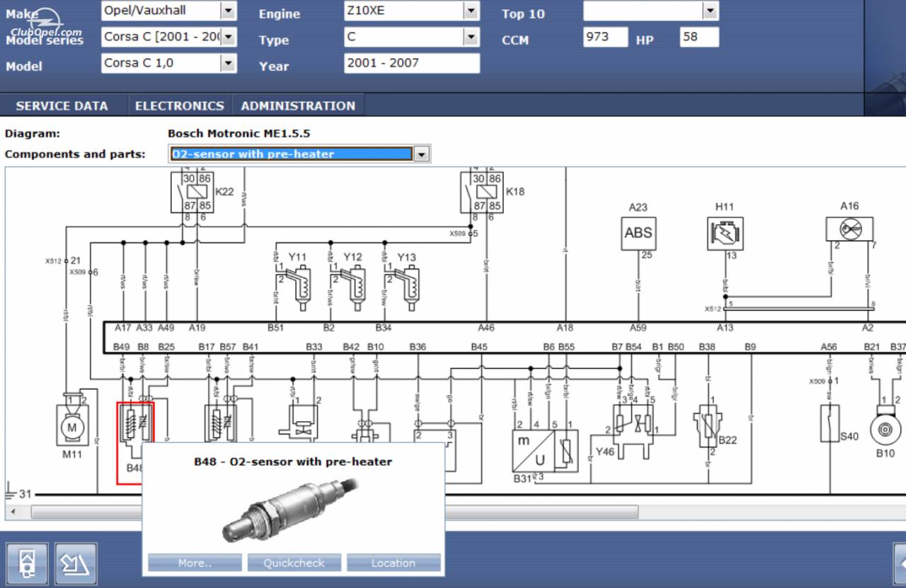Open the Make dropdown showing Opel/Vauxhall
The width and height of the screenshot is (906, 588).
(x=228, y=11)
